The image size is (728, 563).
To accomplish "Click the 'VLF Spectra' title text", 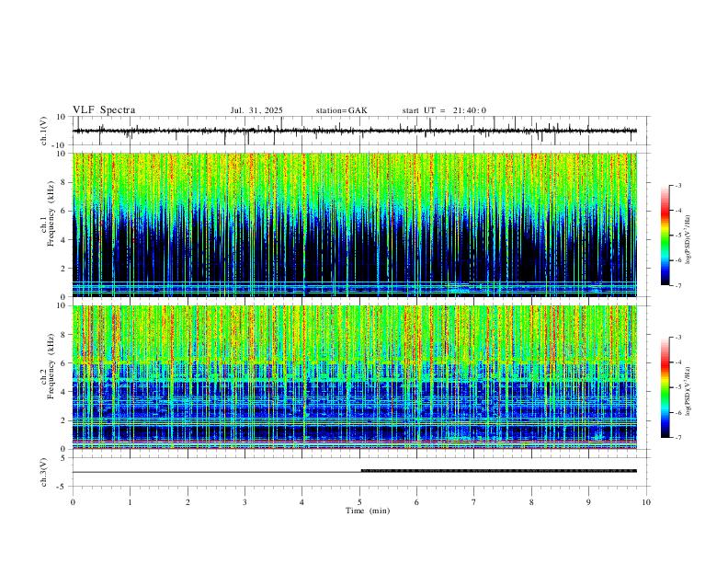I will click(104, 110).
